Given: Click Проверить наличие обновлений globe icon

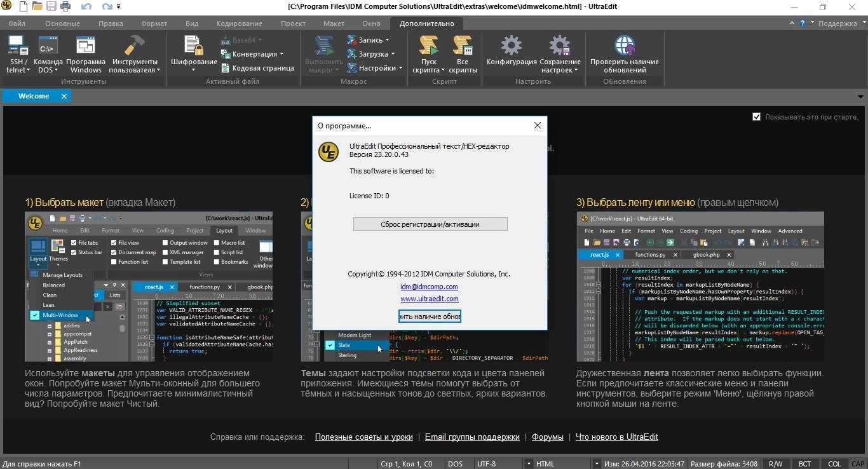Looking at the screenshot, I should 625,55.
